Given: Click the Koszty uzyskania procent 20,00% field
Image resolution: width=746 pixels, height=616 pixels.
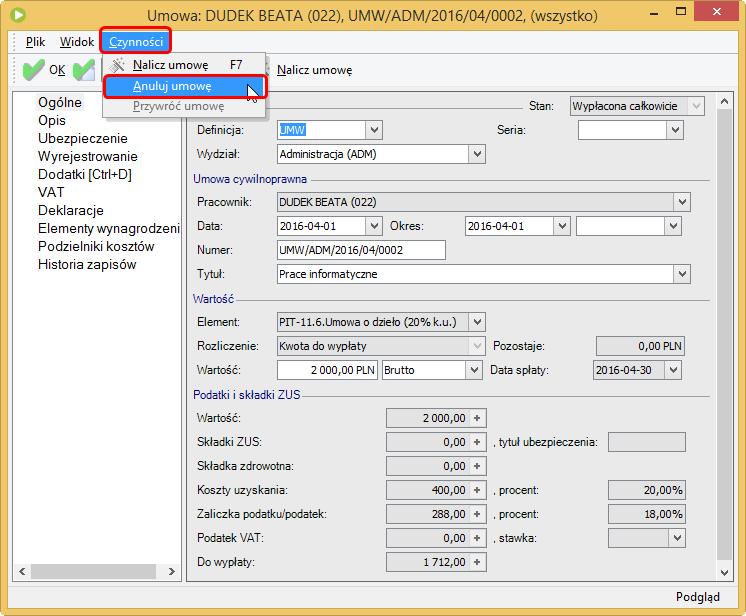Looking at the screenshot, I should 647,490.
